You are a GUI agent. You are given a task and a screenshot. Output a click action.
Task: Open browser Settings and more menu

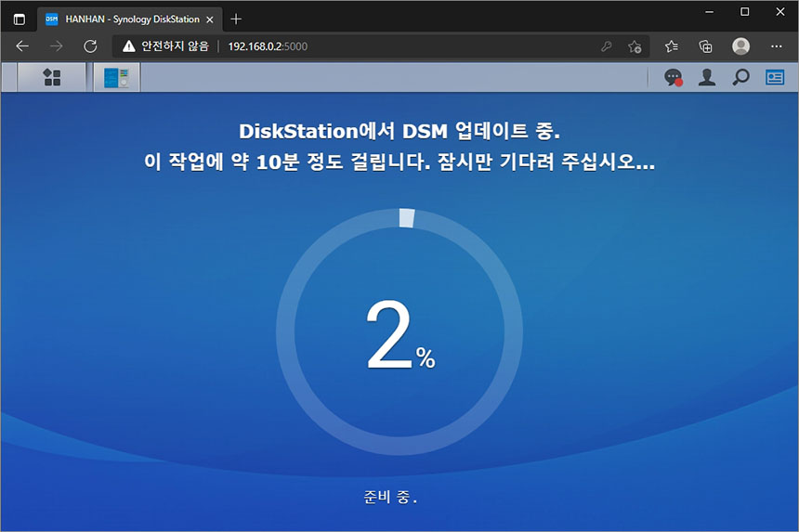pyautogui.click(x=776, y=46)
